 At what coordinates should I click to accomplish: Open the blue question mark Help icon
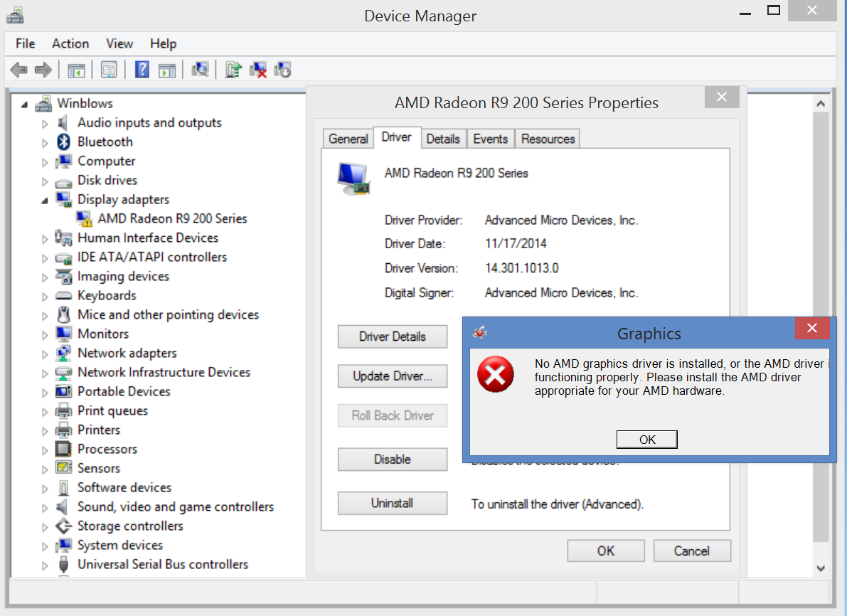coord(142,70)
